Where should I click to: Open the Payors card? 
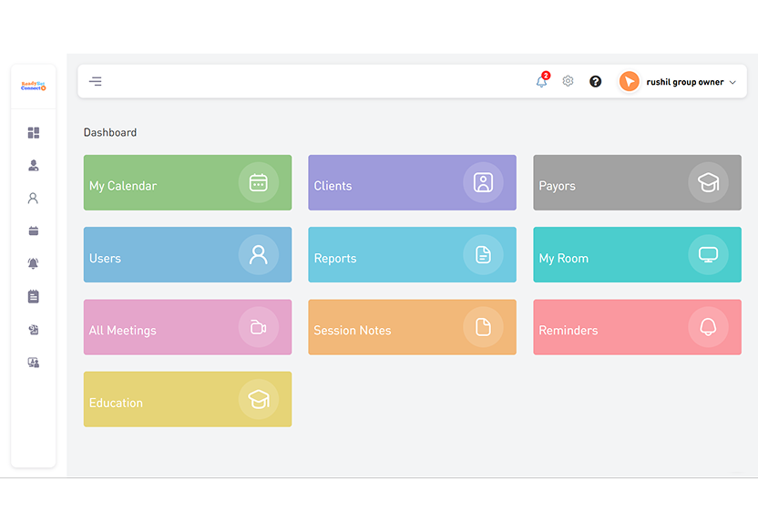pyautogui.click(x=637, y=183)
